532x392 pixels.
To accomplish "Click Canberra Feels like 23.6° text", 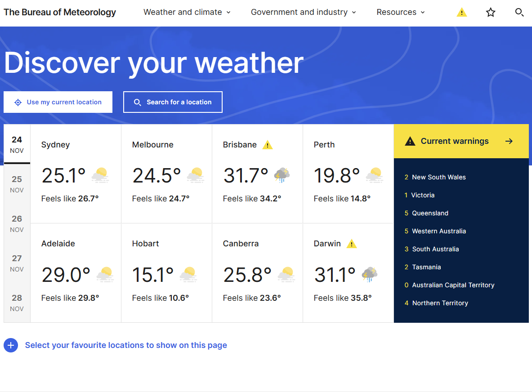I will [252, 298].
